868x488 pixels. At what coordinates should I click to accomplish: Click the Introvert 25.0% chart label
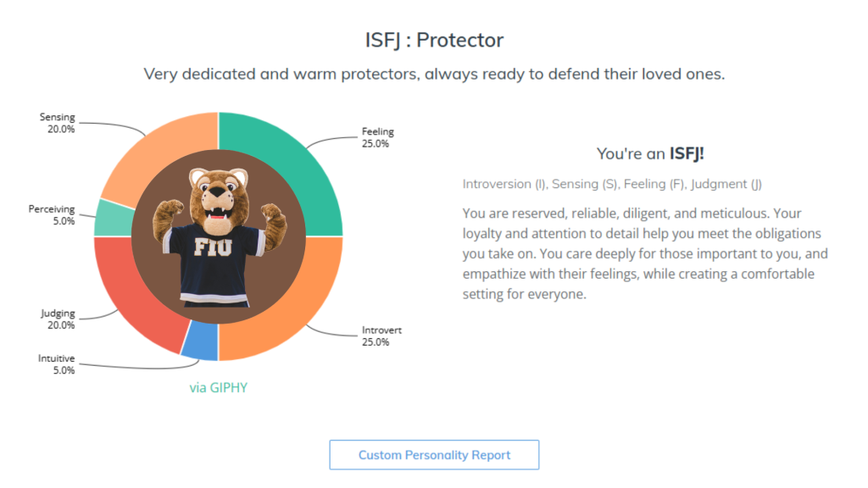[x=381, y=335]
